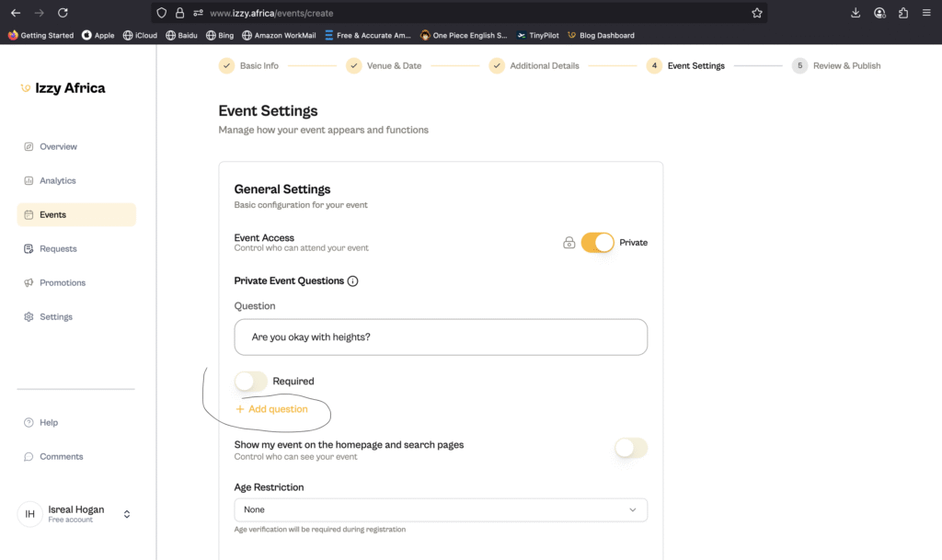Click the Overview sidebar icon
942x560 pixels.
pyautogui.click(x=29, y=147)
